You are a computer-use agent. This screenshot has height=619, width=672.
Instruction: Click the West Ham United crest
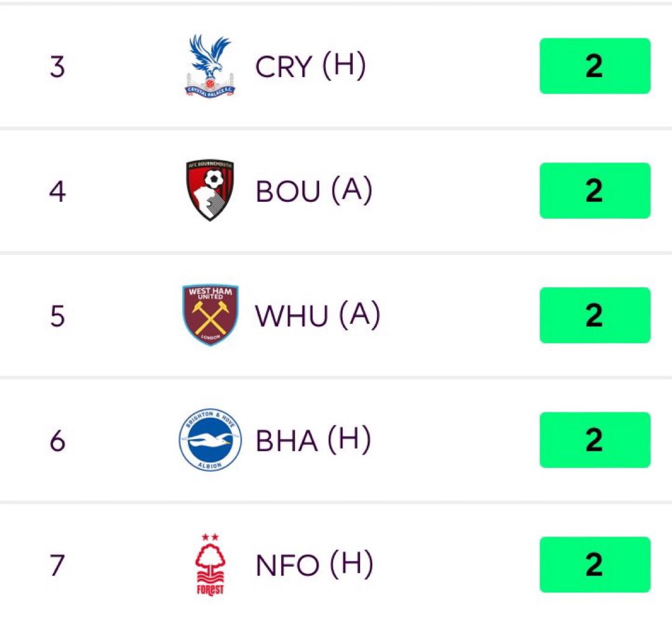pos(210,315)
